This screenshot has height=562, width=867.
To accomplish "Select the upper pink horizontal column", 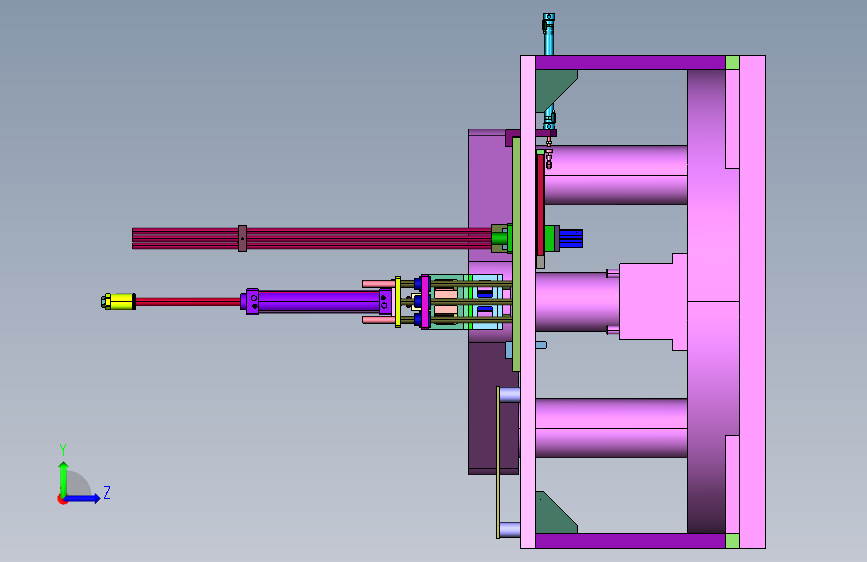I will click(x=616, y=175).
